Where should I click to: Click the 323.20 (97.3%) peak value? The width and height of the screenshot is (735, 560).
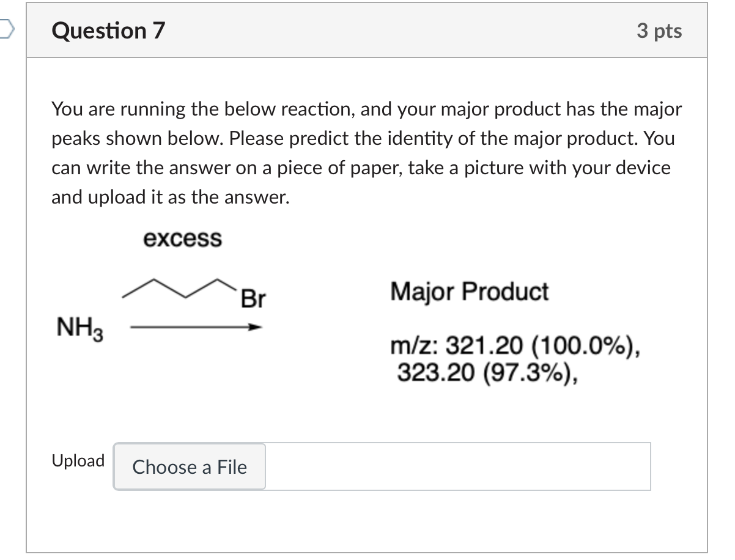click(488, 371)
